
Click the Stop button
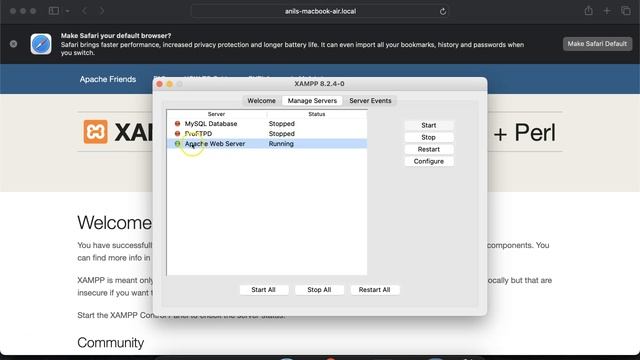(429, 137)
